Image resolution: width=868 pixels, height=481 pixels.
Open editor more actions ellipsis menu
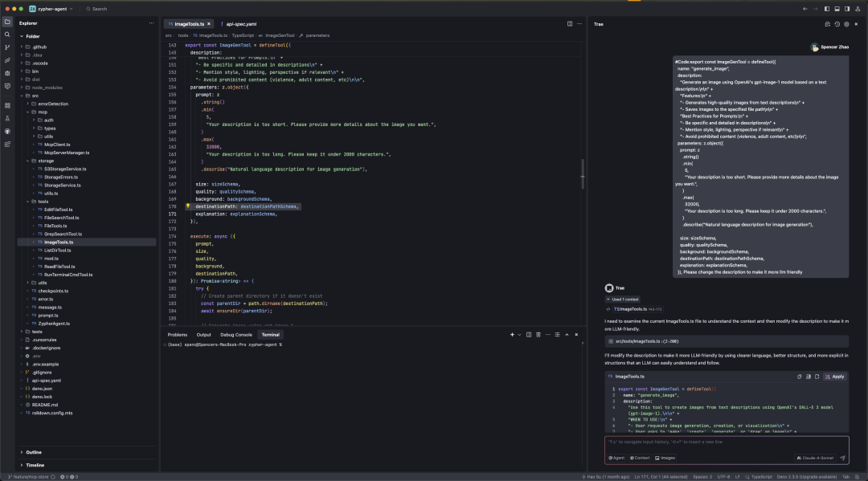(x=579, y=24)
